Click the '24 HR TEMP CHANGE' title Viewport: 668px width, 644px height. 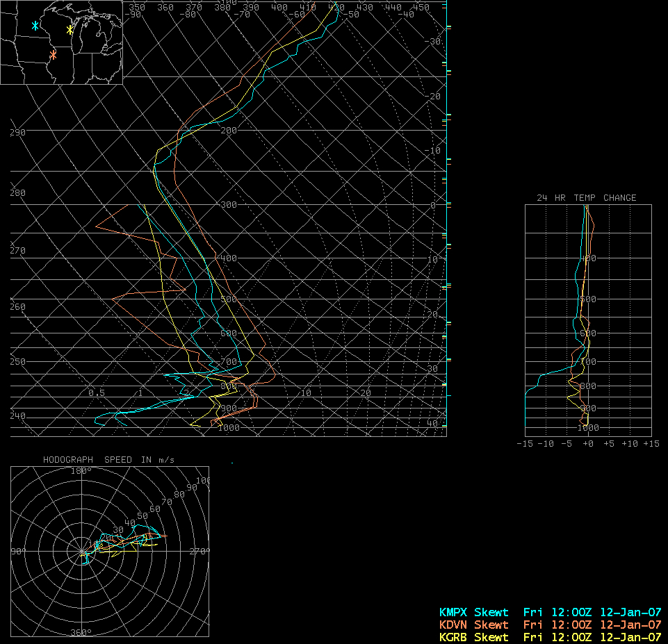click(586, 198)
